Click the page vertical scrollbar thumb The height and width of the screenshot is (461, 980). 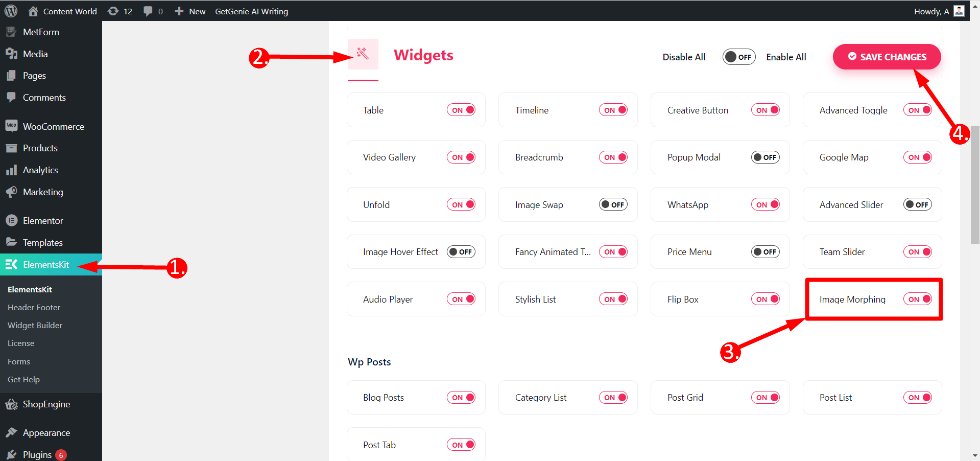975,184
